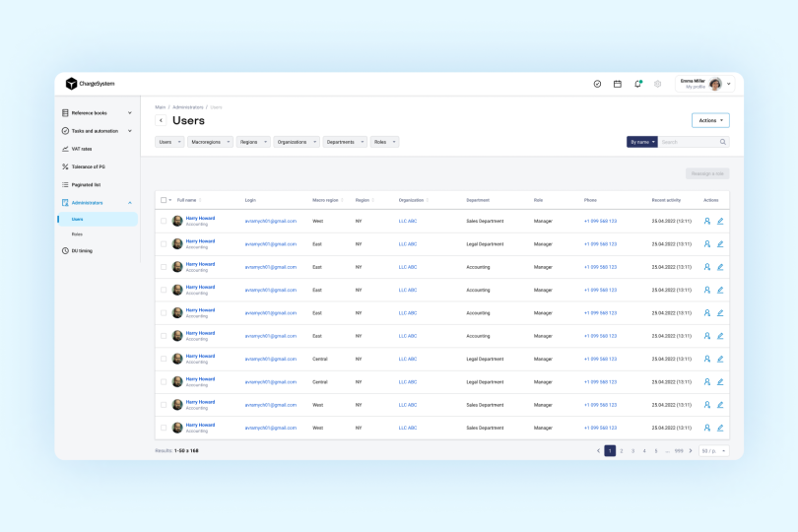Viewport: 798px width, 532px height.
Task: Click the first row's edit pencil icon
Action: (x=720, y=221)
